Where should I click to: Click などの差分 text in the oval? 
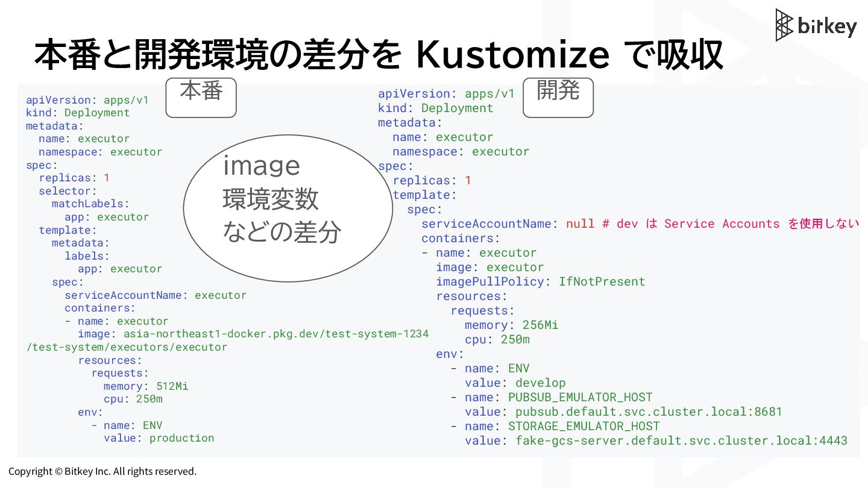point(282,232)
